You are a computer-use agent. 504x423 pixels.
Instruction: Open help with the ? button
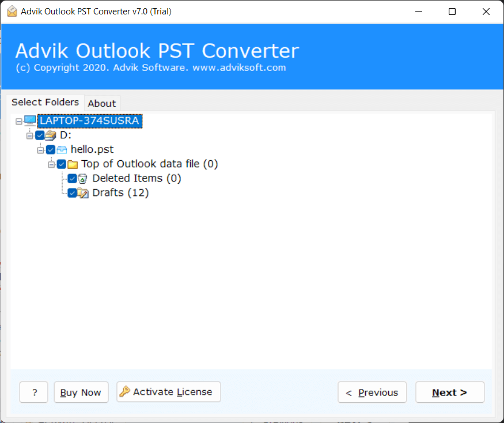point(34,392)
